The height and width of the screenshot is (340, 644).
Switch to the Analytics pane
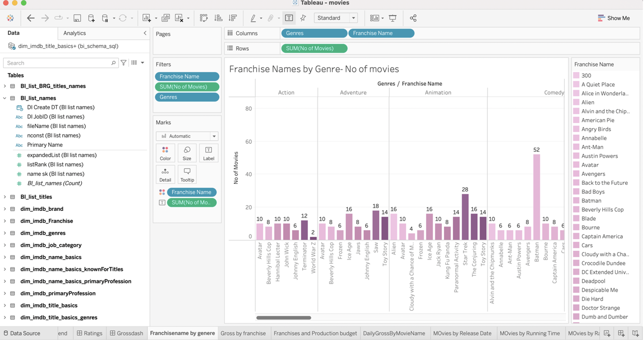coord(74,33)
